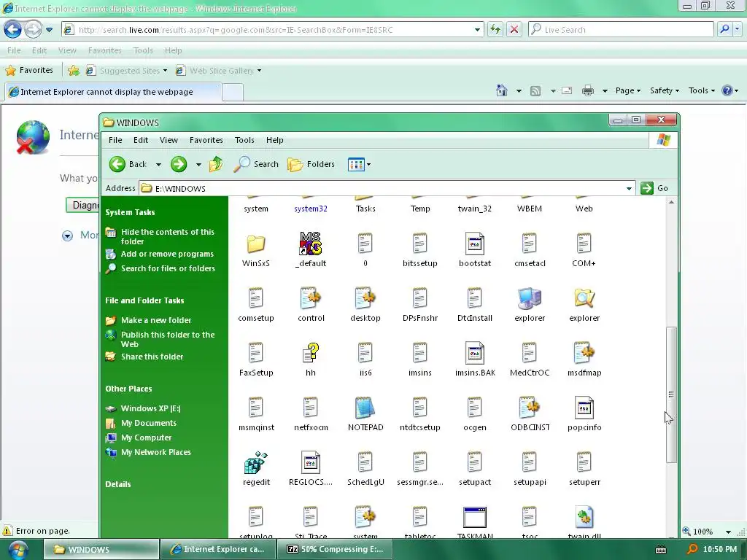Click Hide the contents of this folder
The image size is (747, 560).
[x=167, y=237]
